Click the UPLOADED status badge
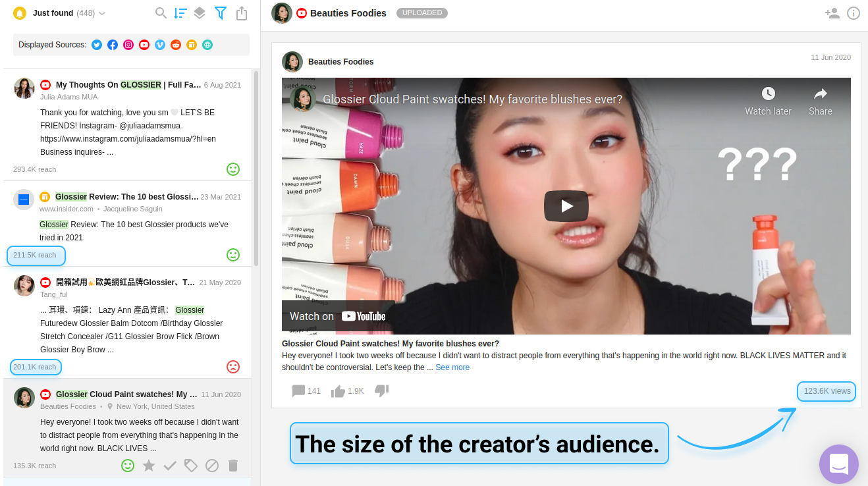Viewport: 868px width, 486px height. [x=422, y=13]
